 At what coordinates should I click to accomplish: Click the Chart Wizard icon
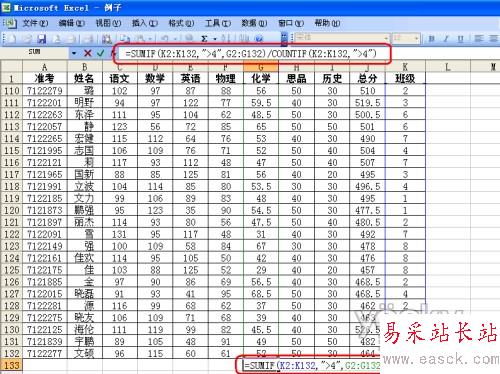(244, 39)
